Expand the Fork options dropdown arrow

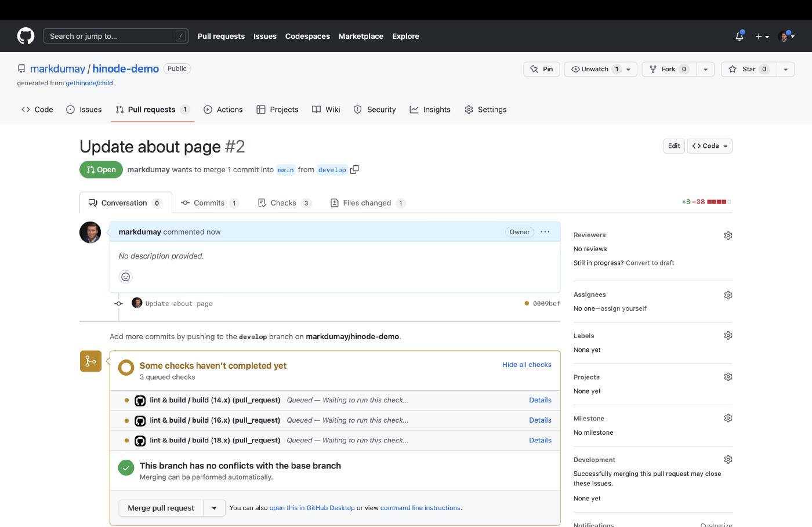[705, 69]
